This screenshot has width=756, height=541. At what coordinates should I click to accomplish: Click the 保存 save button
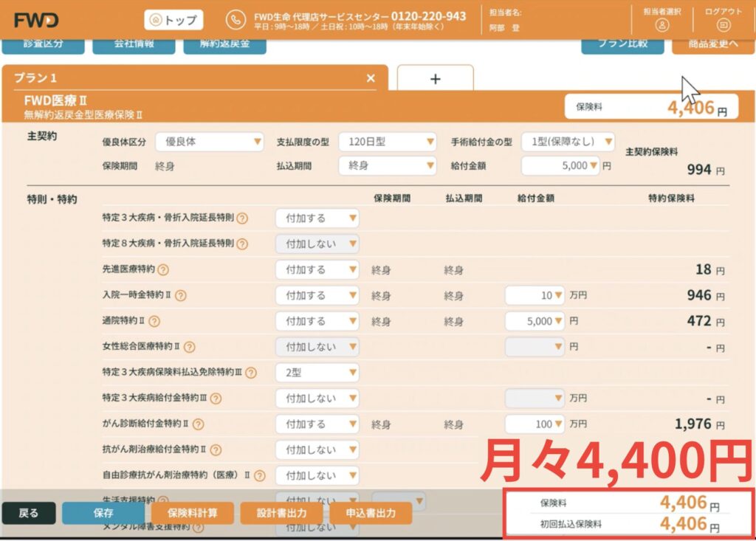[x=103, y=513]
